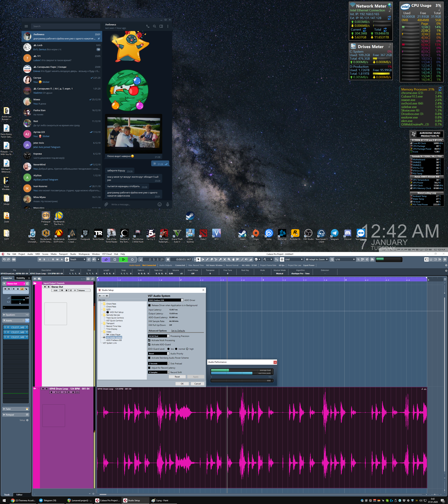Select ASIO Fireface USB in Devices tree
The height and width of the screenshot is (504, 448).
pyautogui.click(x=114, y=340)
